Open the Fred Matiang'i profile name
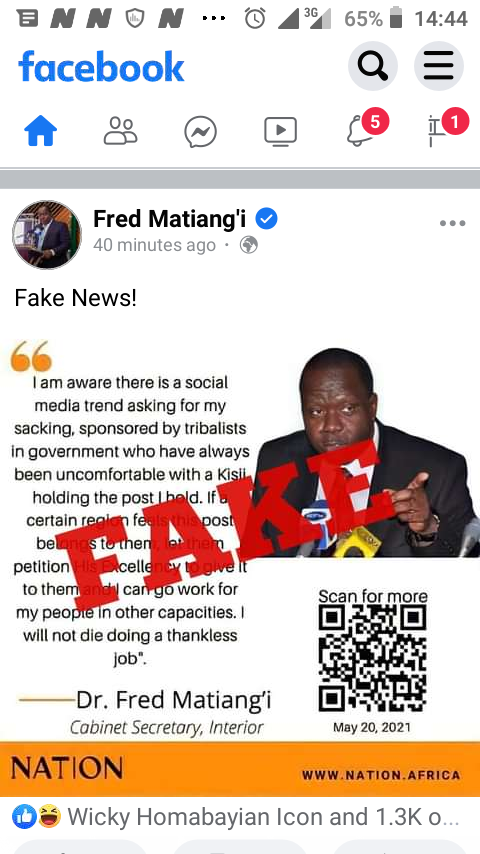Screen dimensions: 480x854 (x=169, y=219)
